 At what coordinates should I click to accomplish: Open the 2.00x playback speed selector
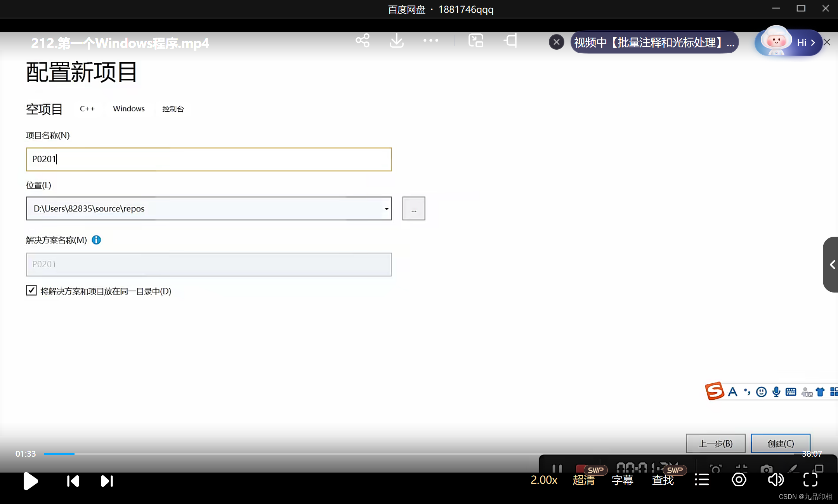point(544,480)
